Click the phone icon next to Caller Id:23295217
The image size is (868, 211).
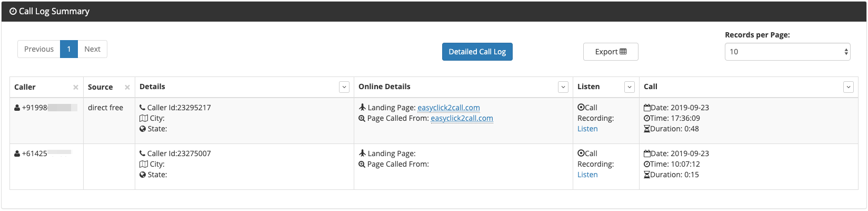(x=143, y=108)
